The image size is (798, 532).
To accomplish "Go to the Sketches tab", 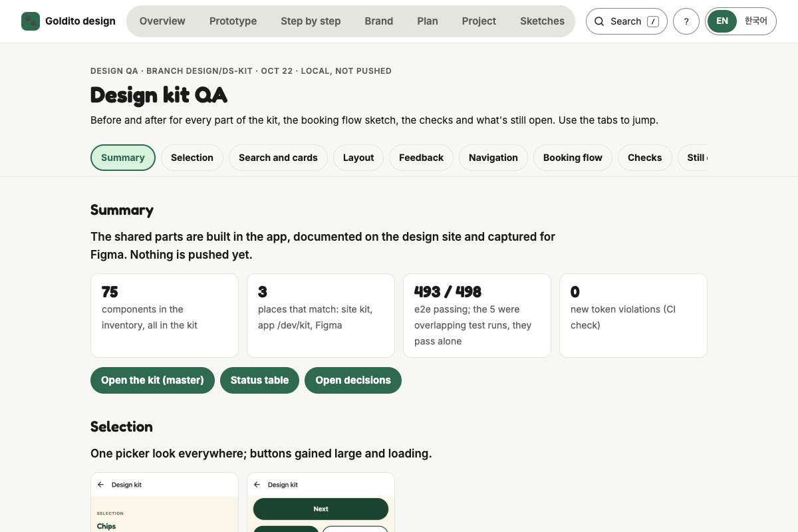I will tap(542, 21).
